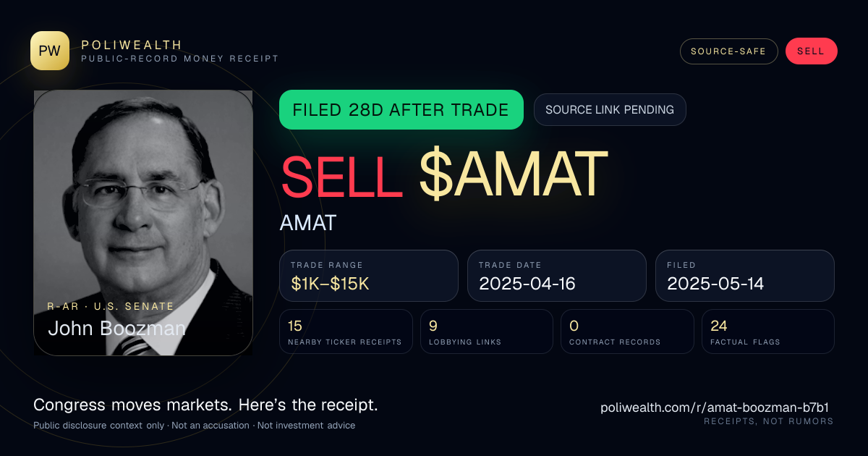868x456 pixels.
Task: Select the POLIWEALTH brand title
Action: [x=132, y=45]
